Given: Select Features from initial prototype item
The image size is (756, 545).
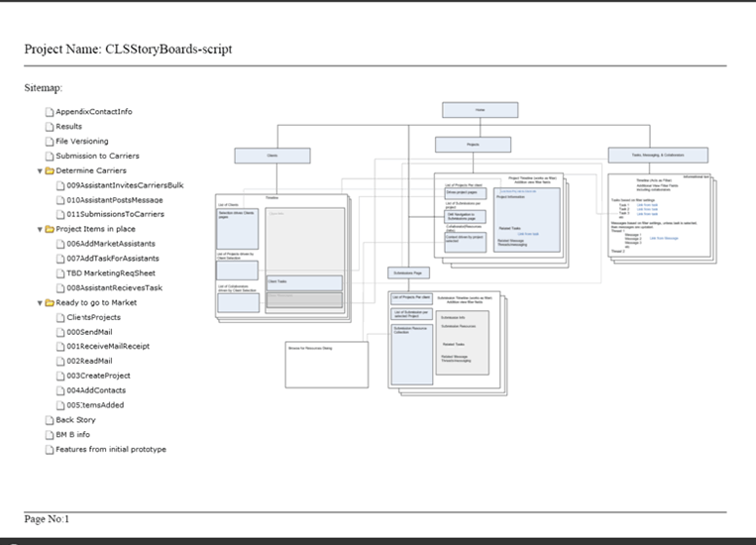Looking at the screenshot, I should pyautogui.click(x=110, y=449).
